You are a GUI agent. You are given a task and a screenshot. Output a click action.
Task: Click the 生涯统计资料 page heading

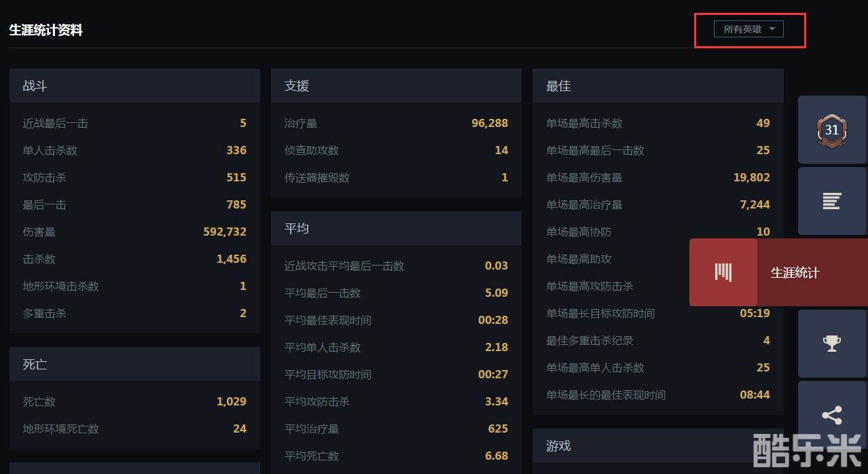click(46, 30)
